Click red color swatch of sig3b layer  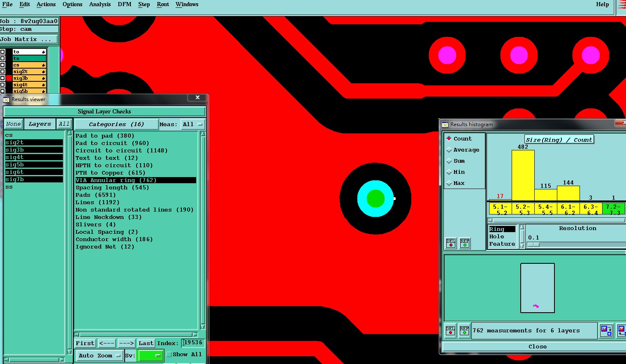coord(9,78)
